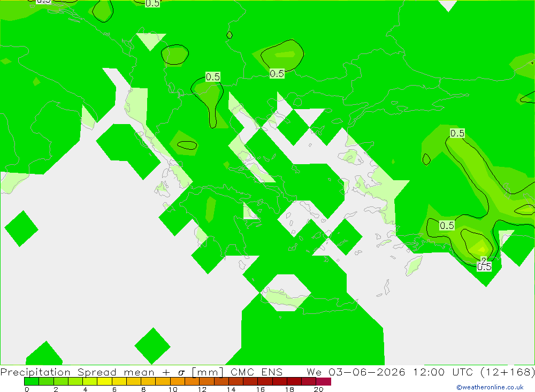This screenshot has width=535, height=392.
Task: Click the '2' contour label on the map
Action: [484, 260]
